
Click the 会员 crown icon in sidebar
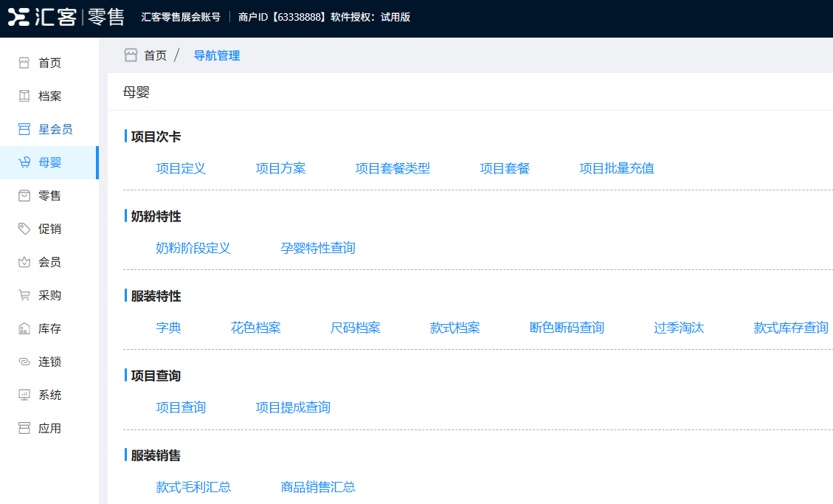pos(24,262)
